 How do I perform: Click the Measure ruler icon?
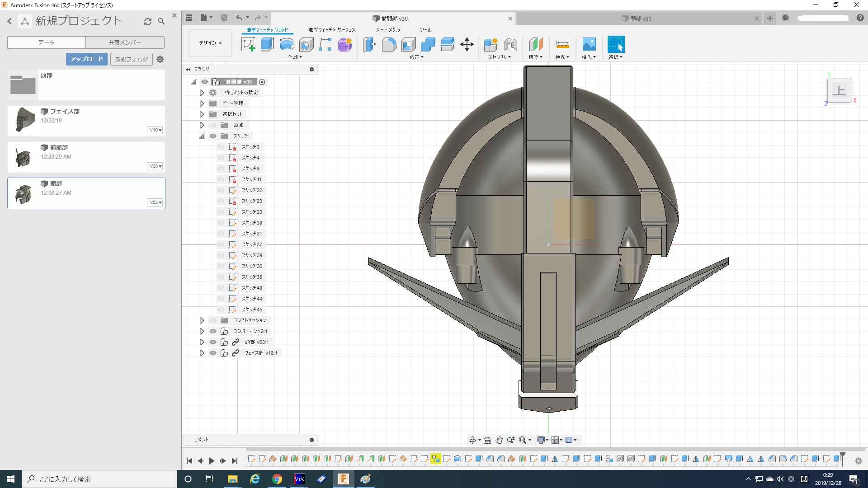point(562,44)
